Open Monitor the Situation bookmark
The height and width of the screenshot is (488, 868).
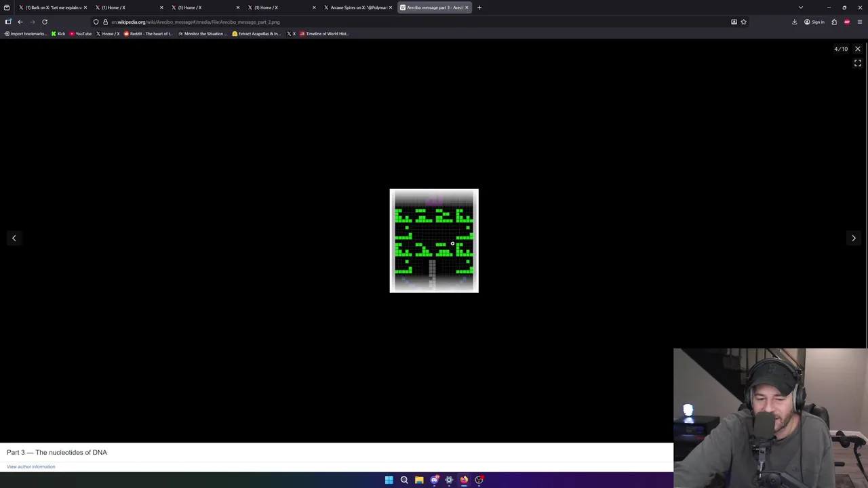tap(203, 33)
